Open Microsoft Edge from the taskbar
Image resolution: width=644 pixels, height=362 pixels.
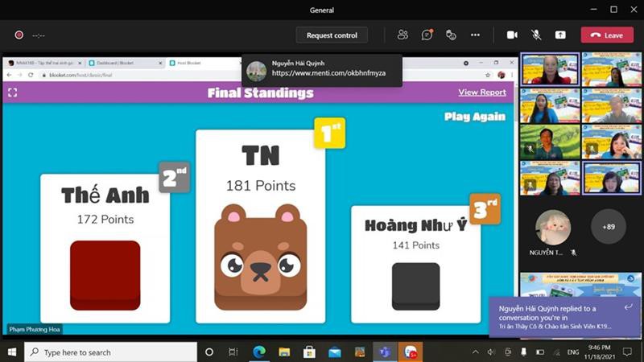259,352
